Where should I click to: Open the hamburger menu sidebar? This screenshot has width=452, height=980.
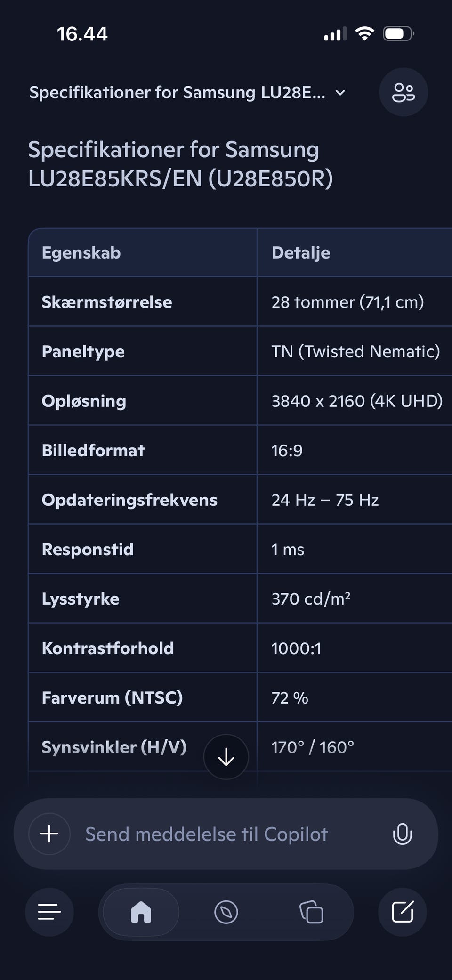(x=49, y=912)
